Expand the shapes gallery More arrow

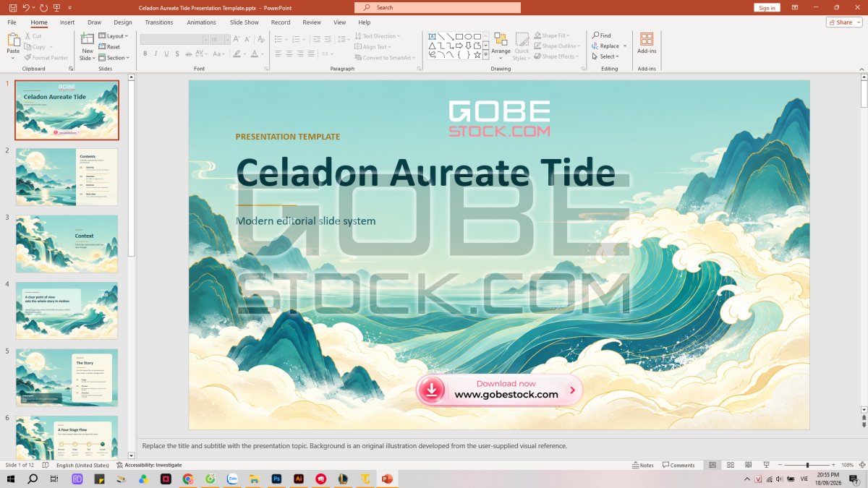click(x=486, y=55)
